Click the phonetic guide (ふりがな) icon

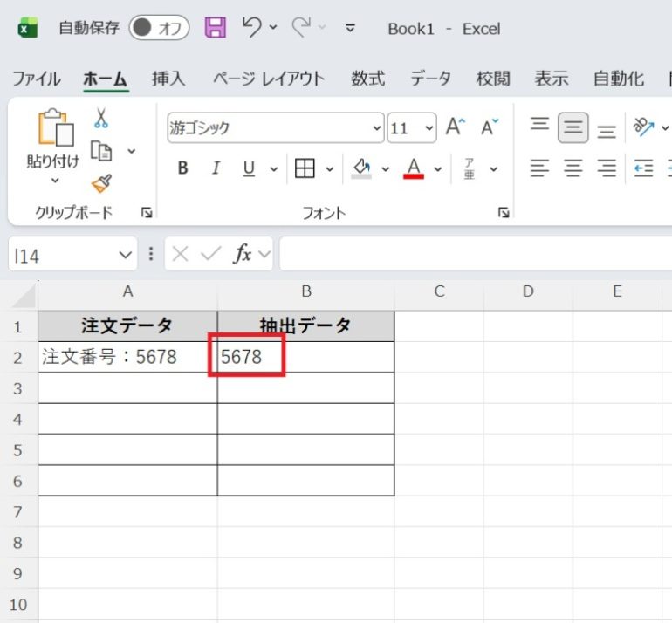coord(470,168)
